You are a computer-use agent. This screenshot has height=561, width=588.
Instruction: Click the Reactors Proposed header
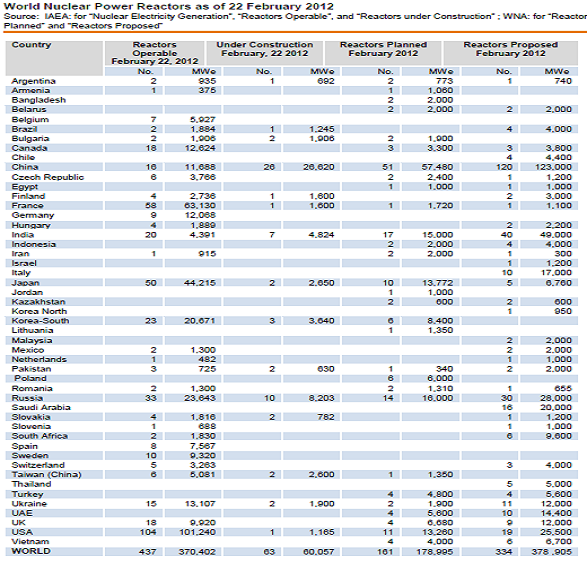(510, 49)
